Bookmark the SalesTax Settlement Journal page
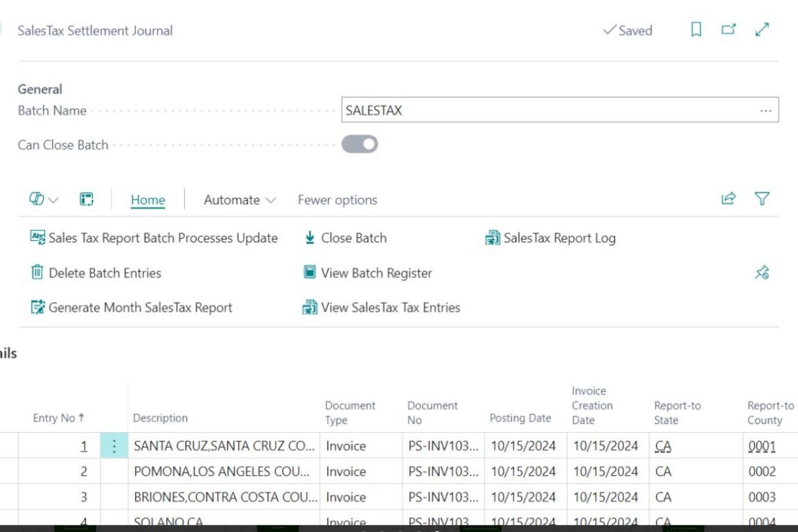The width and height of the screenshot is (798, 532). [x=695, y=30]
